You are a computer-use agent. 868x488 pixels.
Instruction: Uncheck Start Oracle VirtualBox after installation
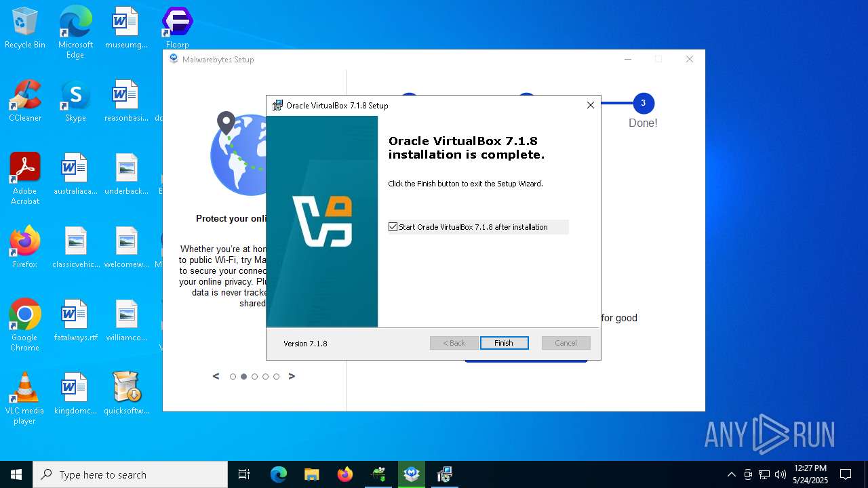[393, 227]
